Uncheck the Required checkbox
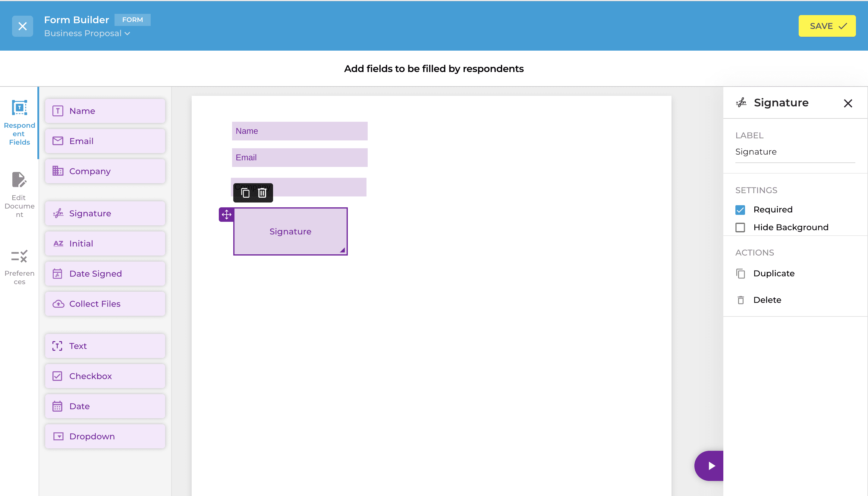The height and width of the screenshot is (496, 868). click(740, 210)
